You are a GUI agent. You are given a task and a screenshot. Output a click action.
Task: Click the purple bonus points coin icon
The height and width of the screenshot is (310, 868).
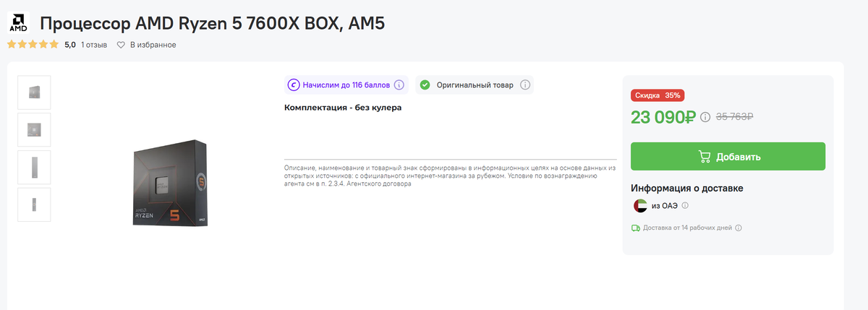tap(294, 85)
